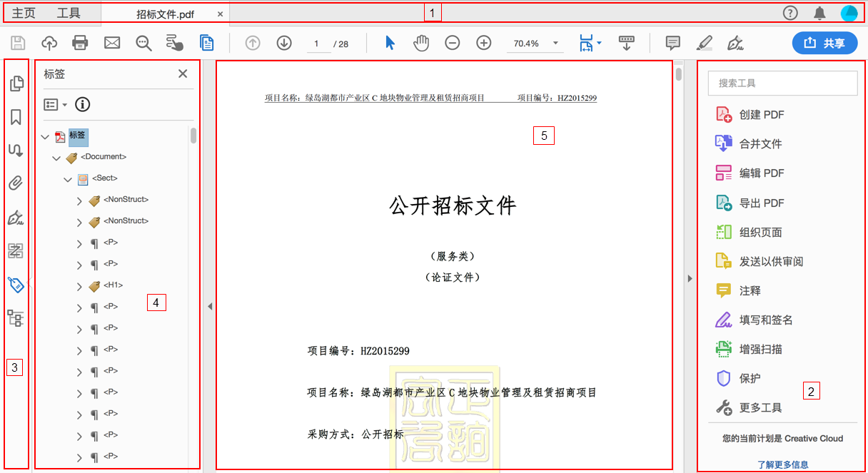Zoom in with plus button
The width and height of the screenshot is (868, 473).
tap(484, 43)
